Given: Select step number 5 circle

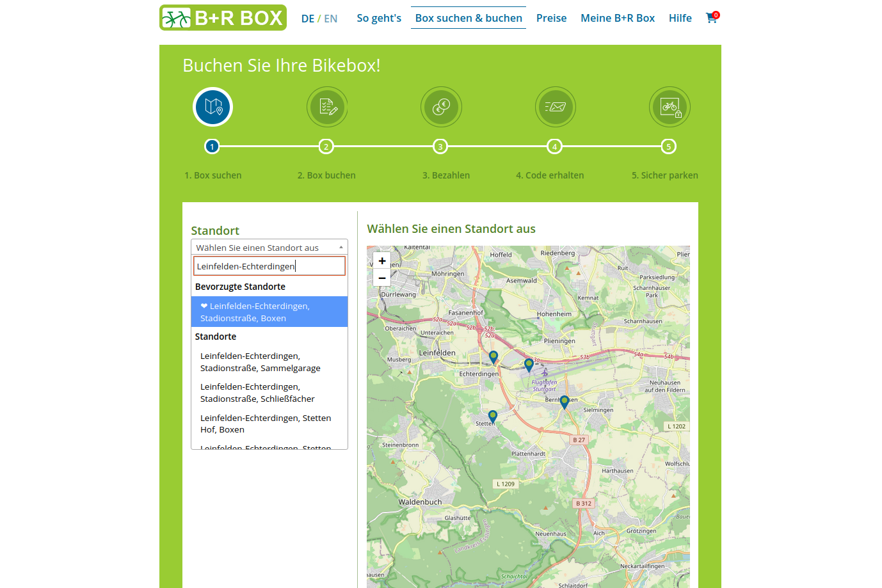Looking at the screenshot, I should 669,147.
